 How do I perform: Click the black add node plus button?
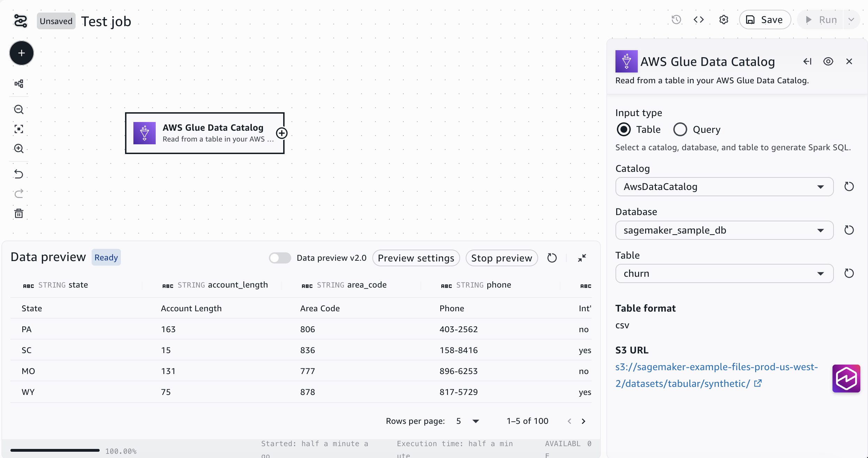(22, 53)
